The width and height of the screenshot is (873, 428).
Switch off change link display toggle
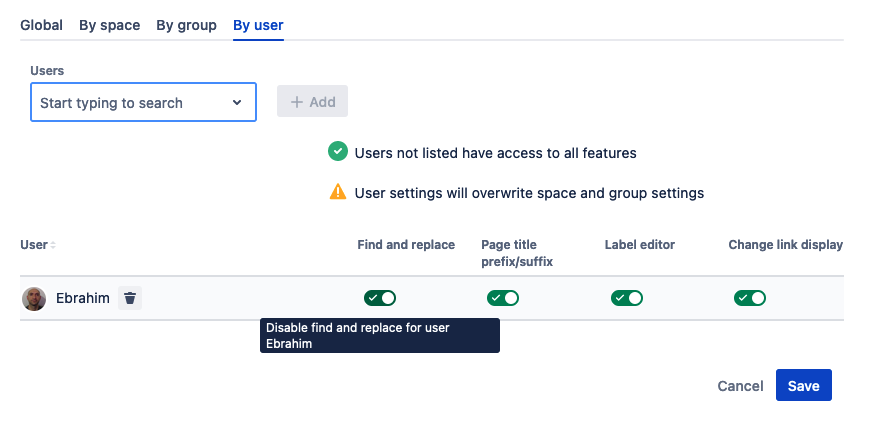[749, 298]
